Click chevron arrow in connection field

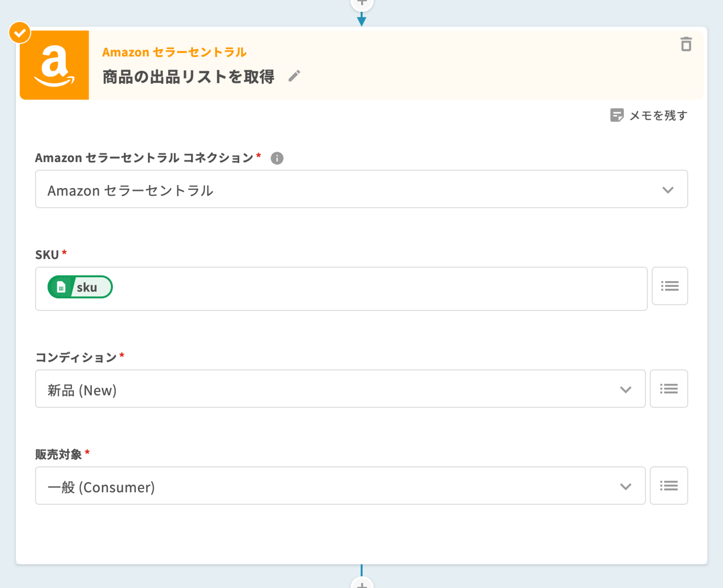click(x=667, y=190)
